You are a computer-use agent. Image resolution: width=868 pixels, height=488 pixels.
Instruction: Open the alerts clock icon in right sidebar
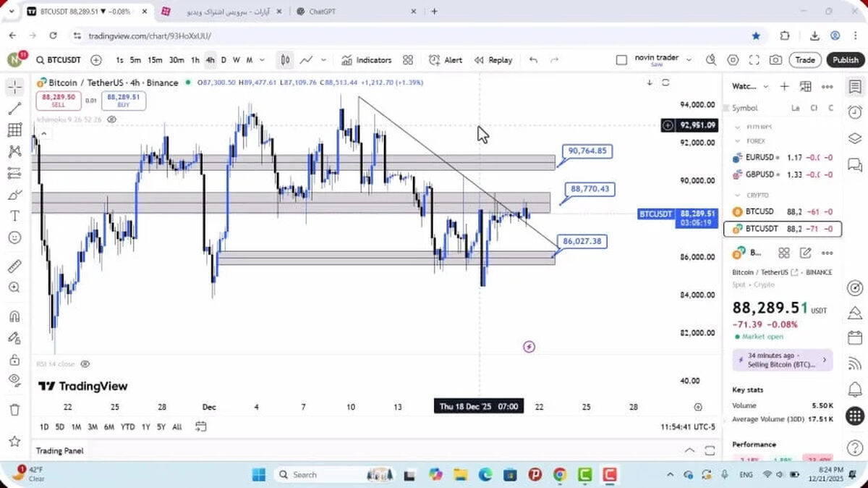(855, 112)
